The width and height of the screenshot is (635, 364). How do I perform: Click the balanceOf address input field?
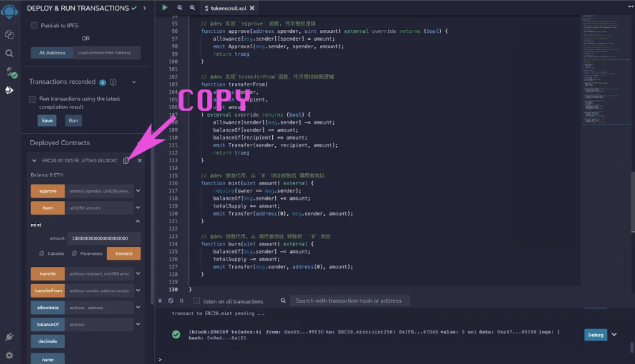pos(99,324)
